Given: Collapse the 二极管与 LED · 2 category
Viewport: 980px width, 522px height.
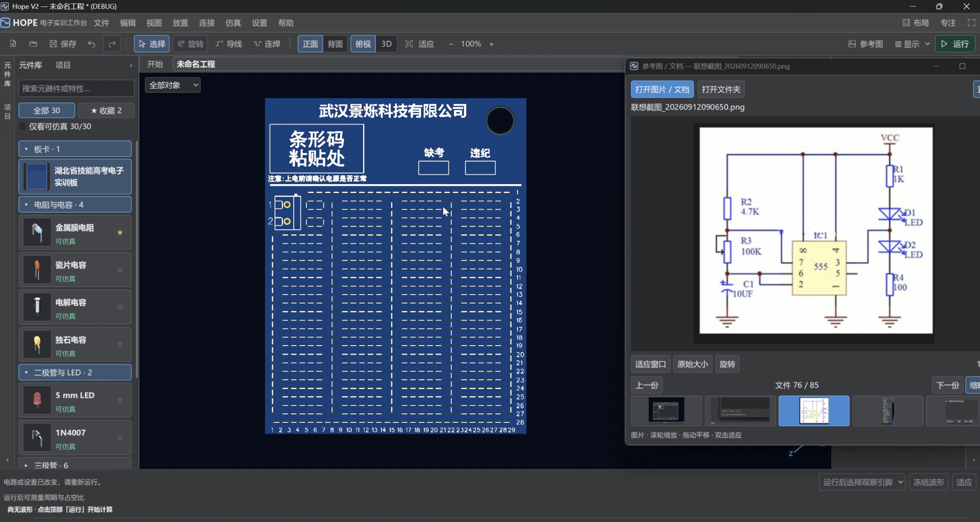Looking at the screenshot, I should (75, 372).
